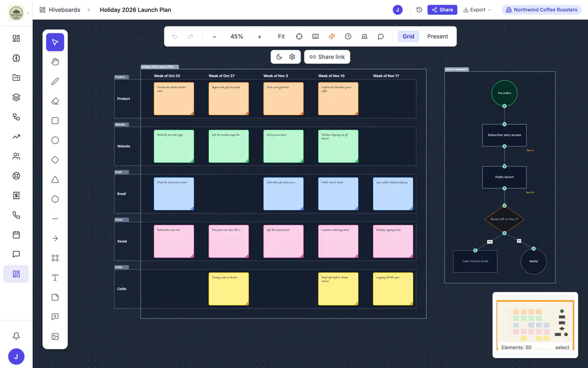Open the AI sparkle assistant

[x=332, y=36]
